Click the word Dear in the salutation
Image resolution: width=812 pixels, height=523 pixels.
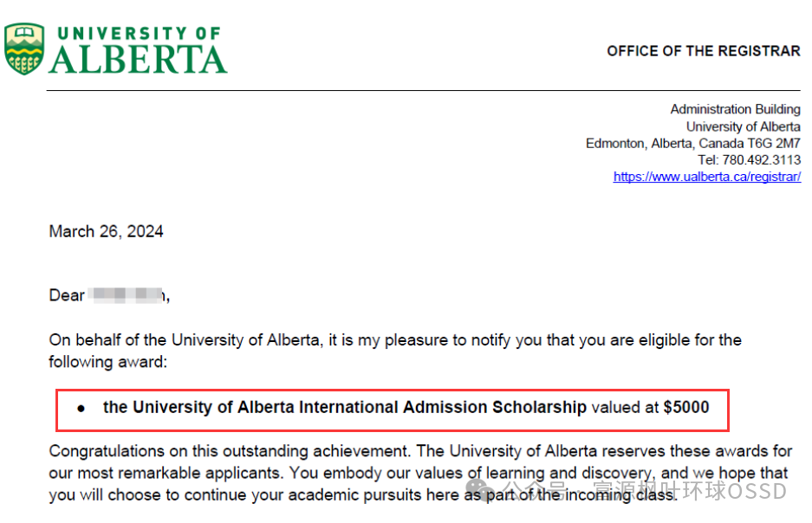[67, 296]
